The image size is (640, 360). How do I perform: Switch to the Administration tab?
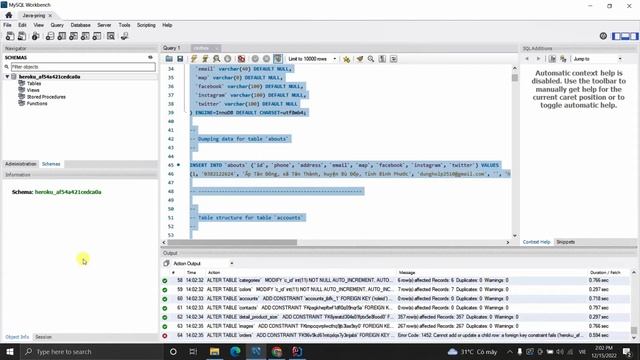(20, 164)
